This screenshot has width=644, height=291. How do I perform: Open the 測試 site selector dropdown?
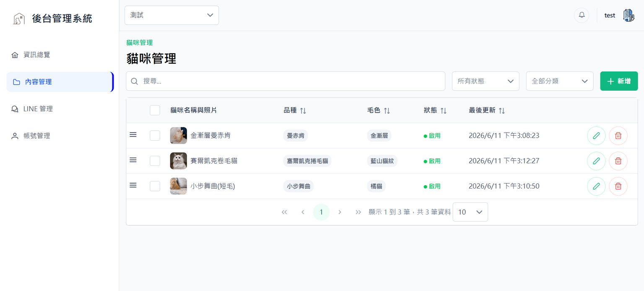tap(171, 15)
